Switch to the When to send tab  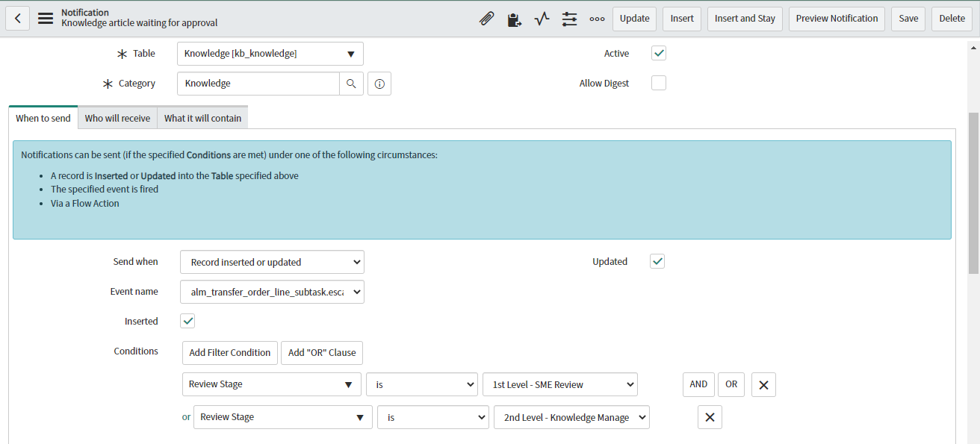tap(43, 118)
